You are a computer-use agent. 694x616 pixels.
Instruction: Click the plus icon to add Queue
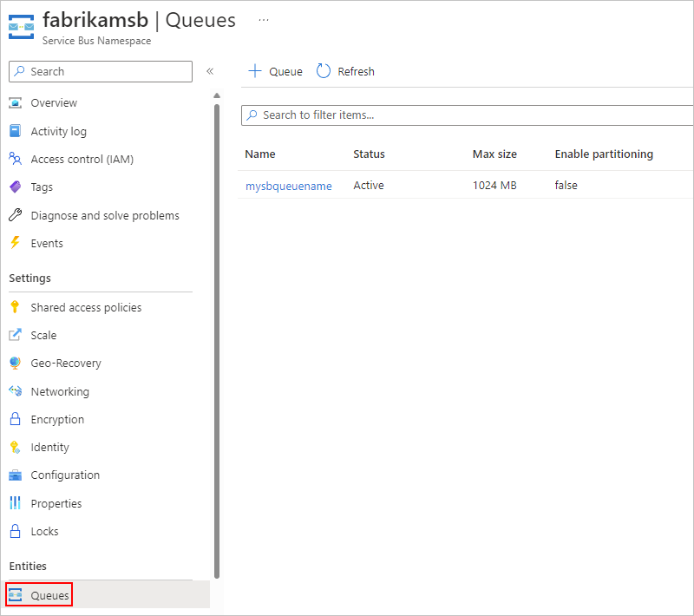point(255,71)
